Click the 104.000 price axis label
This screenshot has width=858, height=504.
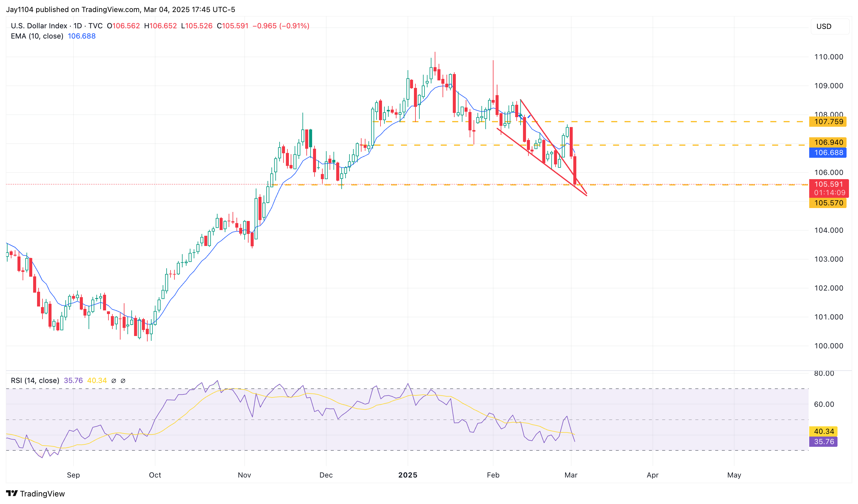(x=829, y=230)
